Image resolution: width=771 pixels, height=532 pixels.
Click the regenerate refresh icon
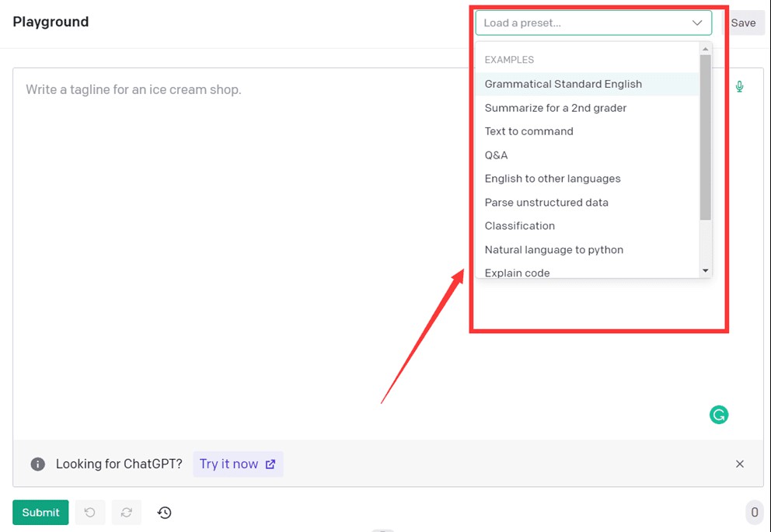pos(127,513)
